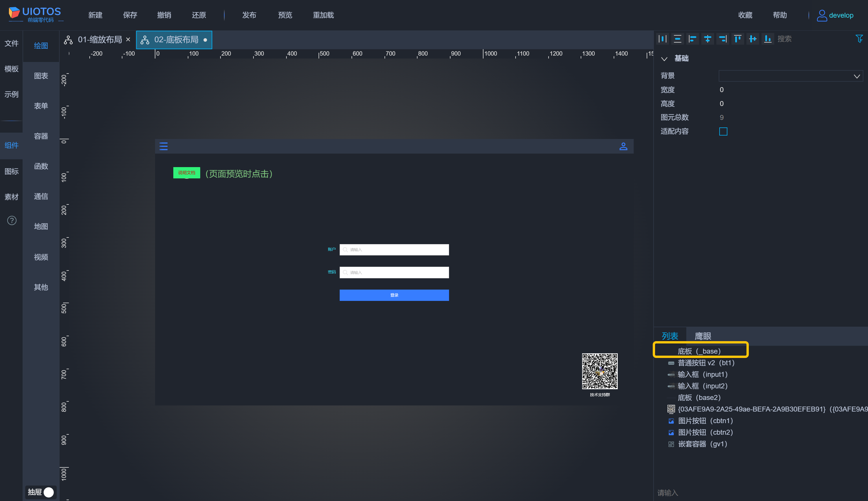This screenshot has width=868, height=501.
Task: Click the user profile icon in canvas header
Action: [623, 147]
